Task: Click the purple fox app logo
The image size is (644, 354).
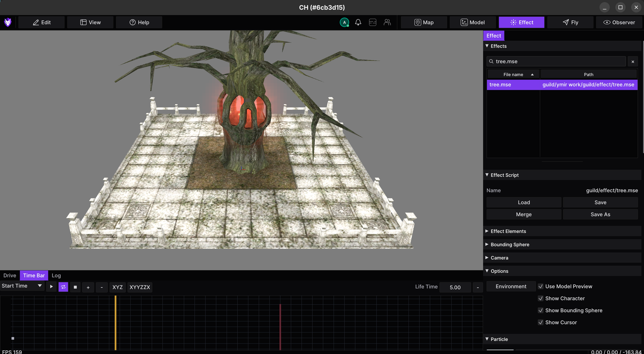Action: pos(8,22)
